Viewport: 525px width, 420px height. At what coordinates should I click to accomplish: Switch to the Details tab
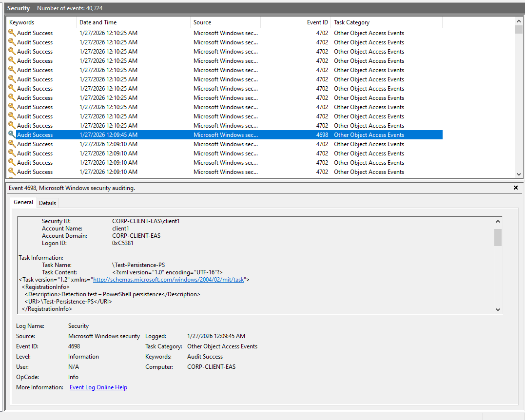(47, 203)
